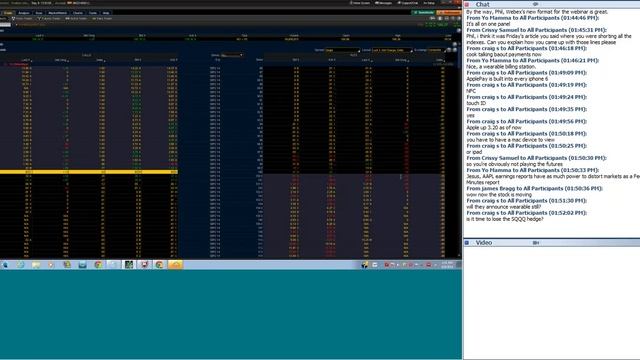Open the Exchange dropdown

[x=436, y=50]
